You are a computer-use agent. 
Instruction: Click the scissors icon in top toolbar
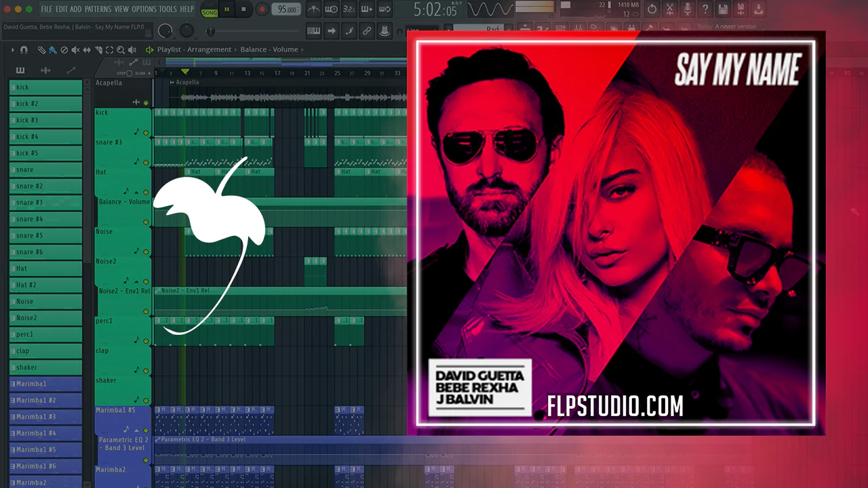tap(670, 9)
